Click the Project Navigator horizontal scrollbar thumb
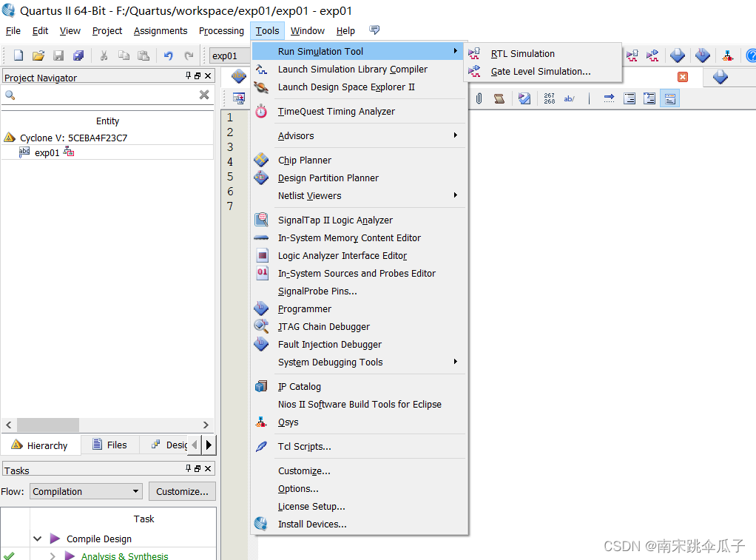This screenshot has width=756, height=560. click(x=48, y=425)
